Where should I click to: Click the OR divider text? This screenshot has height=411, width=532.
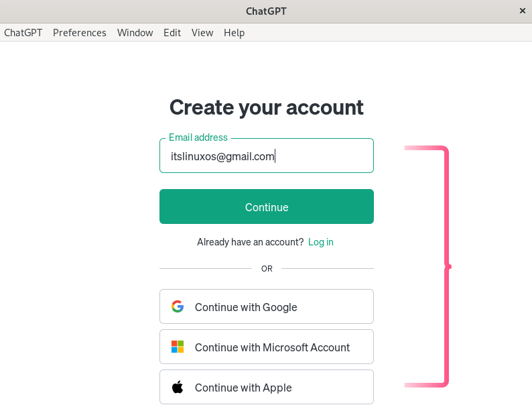point(267,269)
